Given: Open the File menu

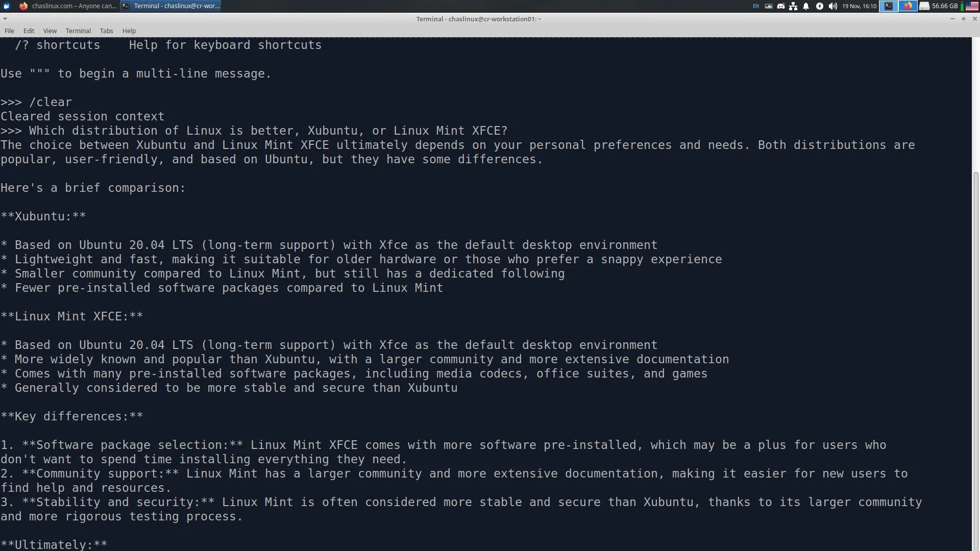Looking at the screenshot, I should tap(9, 31).
